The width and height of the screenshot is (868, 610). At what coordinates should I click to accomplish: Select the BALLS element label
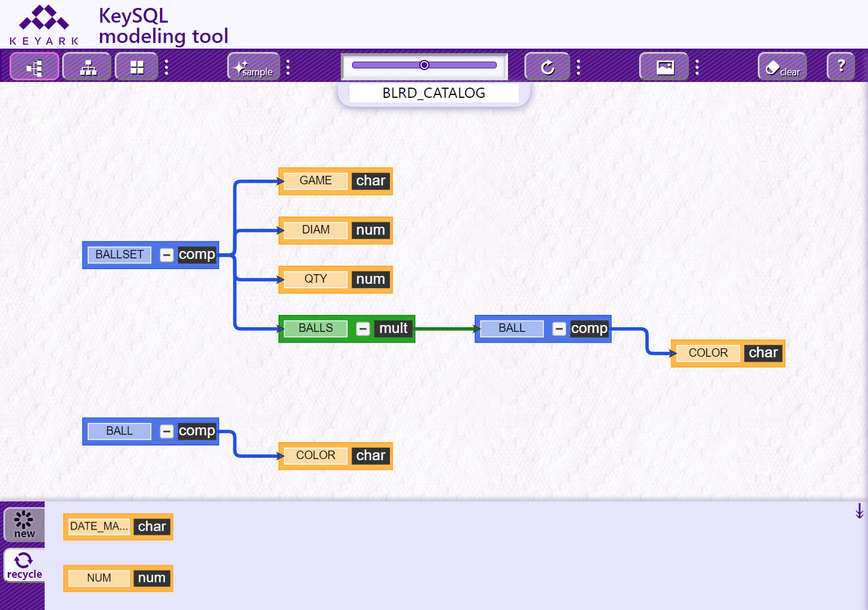(316, 328)
